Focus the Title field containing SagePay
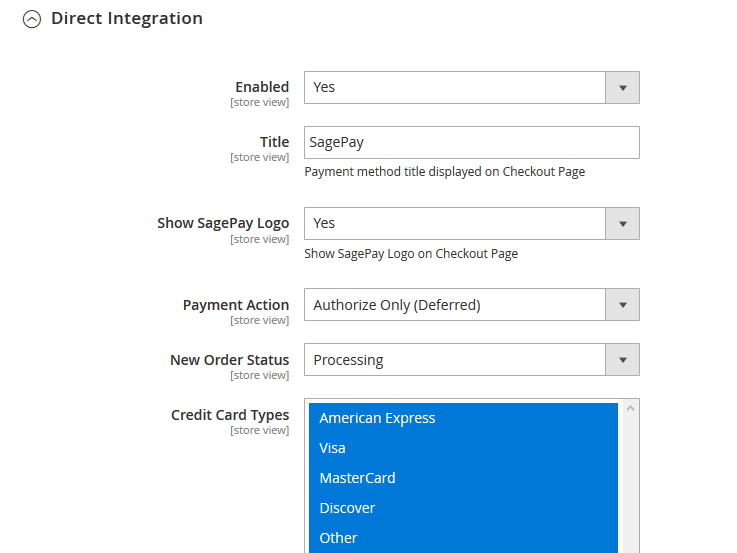The image size is (737, 553). 471,142
